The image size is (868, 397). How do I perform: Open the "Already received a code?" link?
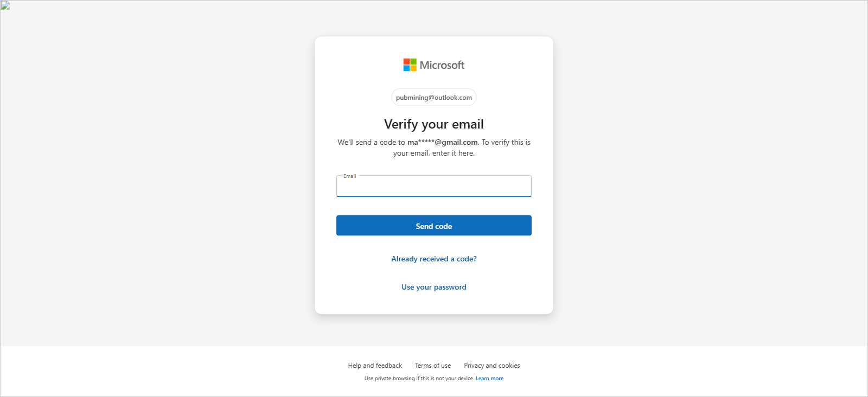[x=433, y=259]
